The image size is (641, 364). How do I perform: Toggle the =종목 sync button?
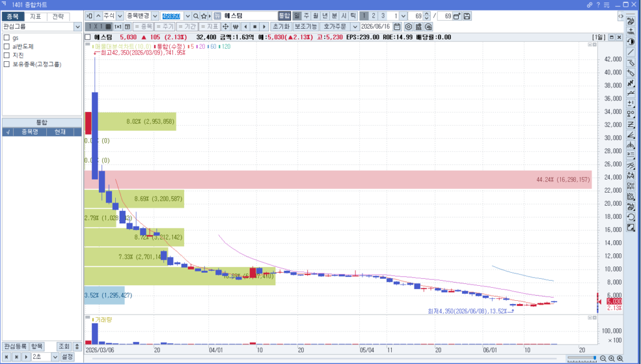pos(143,26)
